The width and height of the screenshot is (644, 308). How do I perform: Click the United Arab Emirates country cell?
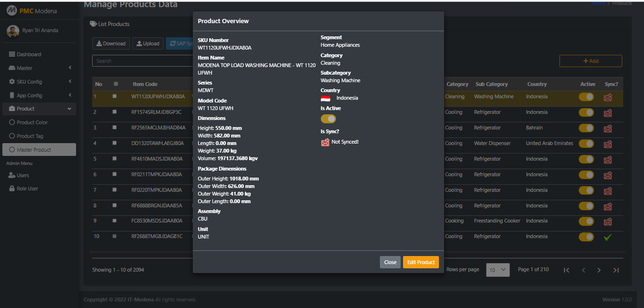coord(550,143)
